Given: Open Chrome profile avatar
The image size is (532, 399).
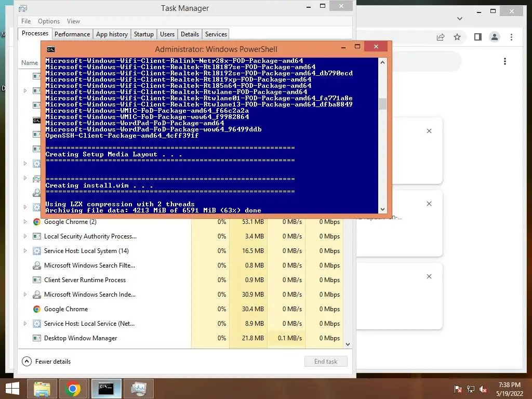Looking at the screenshot, I should tap(495, 37).
